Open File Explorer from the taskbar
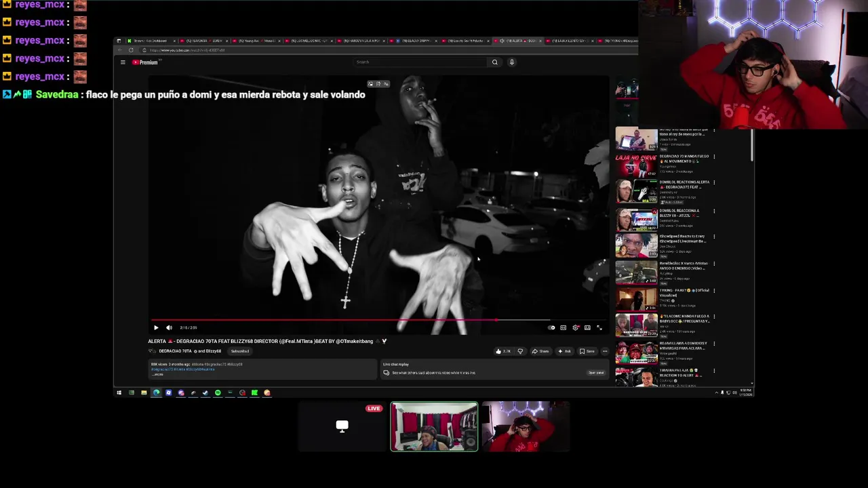The width and height of the screenshot is (868, 488). click(x=144, y=392)
